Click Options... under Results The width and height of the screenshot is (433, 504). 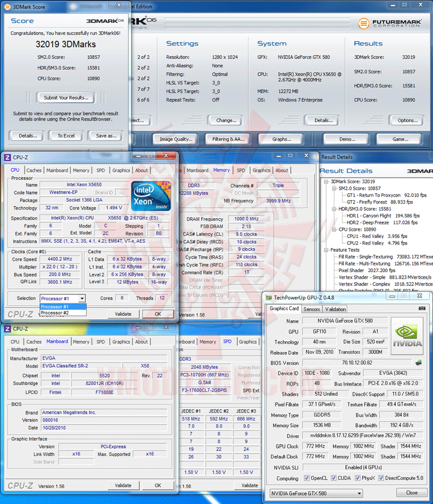(407, 121)
